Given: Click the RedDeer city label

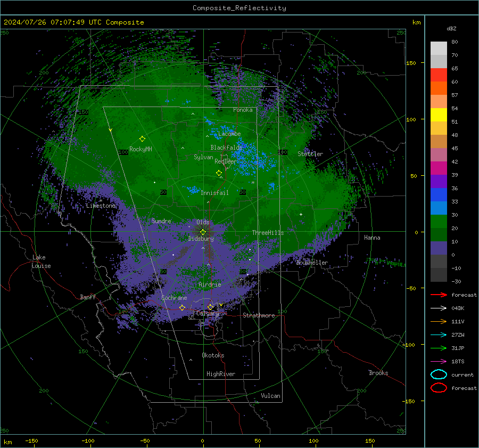Looking at the screenshot, I should click(226, 161).
